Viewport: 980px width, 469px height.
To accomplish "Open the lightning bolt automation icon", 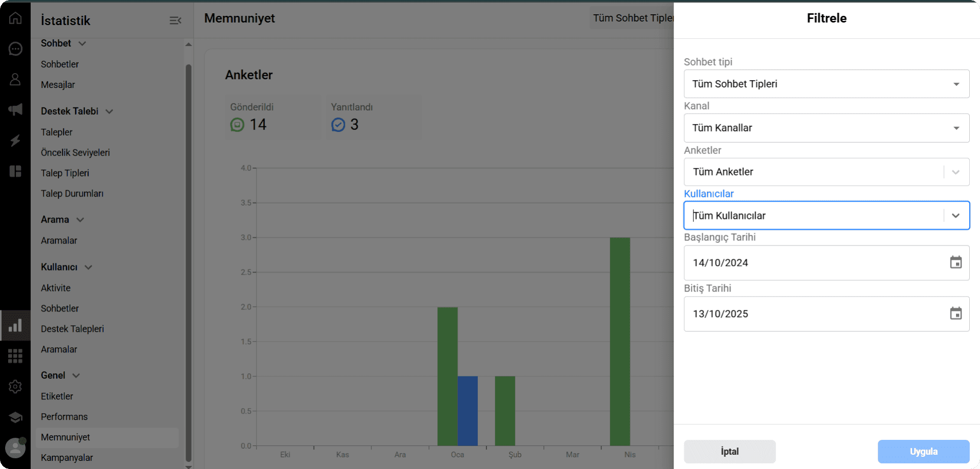I will (15, 140).
